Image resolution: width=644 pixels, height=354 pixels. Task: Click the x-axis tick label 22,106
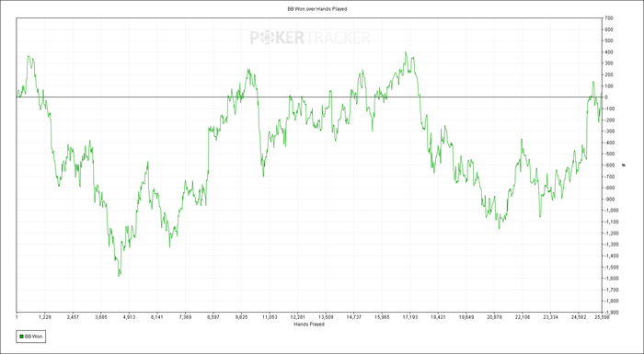click(523, 317)
